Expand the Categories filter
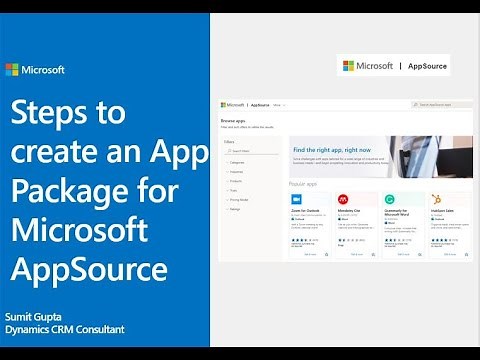 (236, 162)
